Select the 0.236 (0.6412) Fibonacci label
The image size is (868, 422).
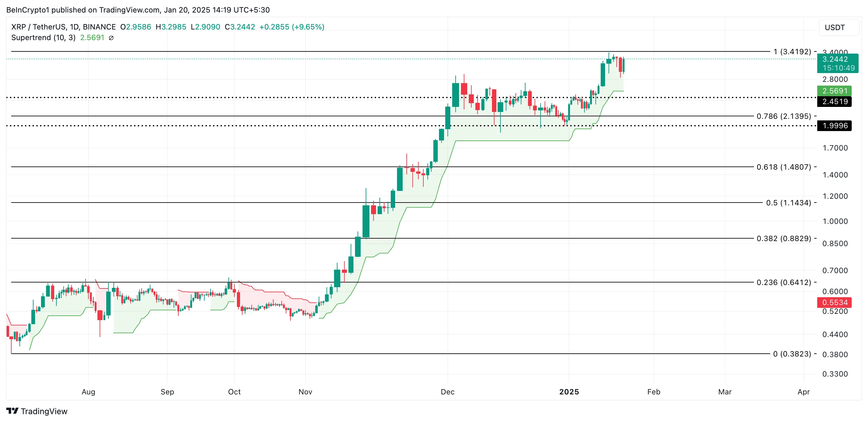click(784, 282)
